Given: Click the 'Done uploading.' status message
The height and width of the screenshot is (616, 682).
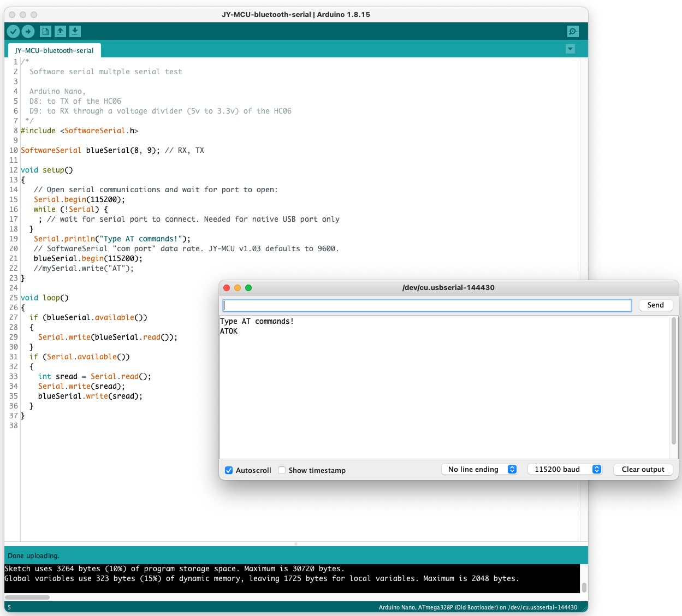Looking at the screenshot, I should pyautogui.click(x=33, y=556).
